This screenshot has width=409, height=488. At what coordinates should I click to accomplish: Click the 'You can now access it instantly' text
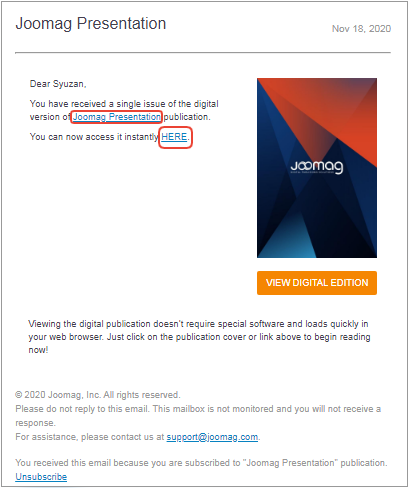point(94,137)
